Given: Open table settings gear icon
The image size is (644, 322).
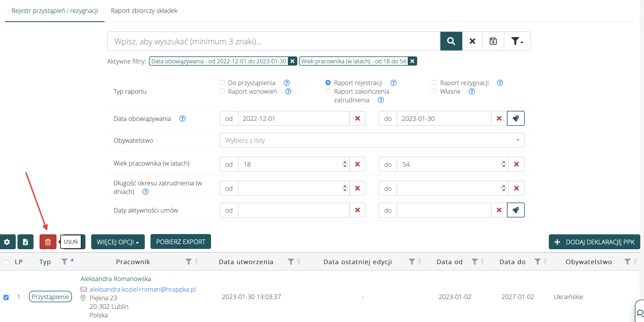Looking at the screenshot, I should click(7, 242).
